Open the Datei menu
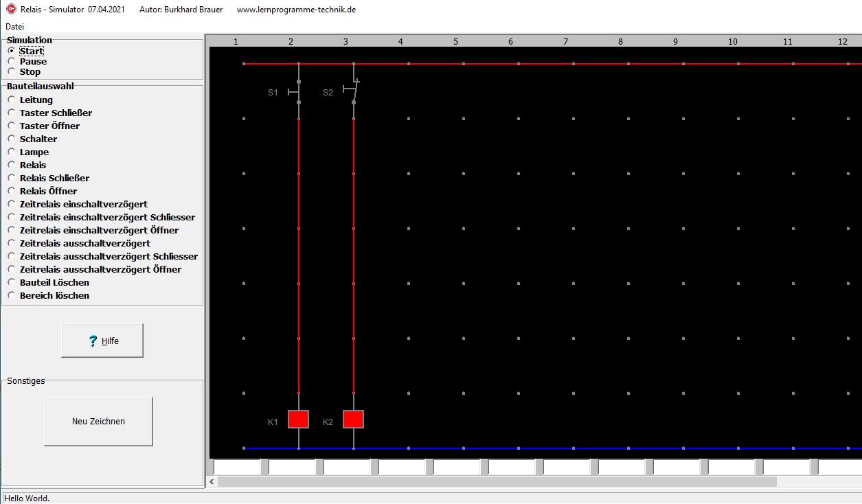This screenshot has width=862, height=504. pos(14,26)
